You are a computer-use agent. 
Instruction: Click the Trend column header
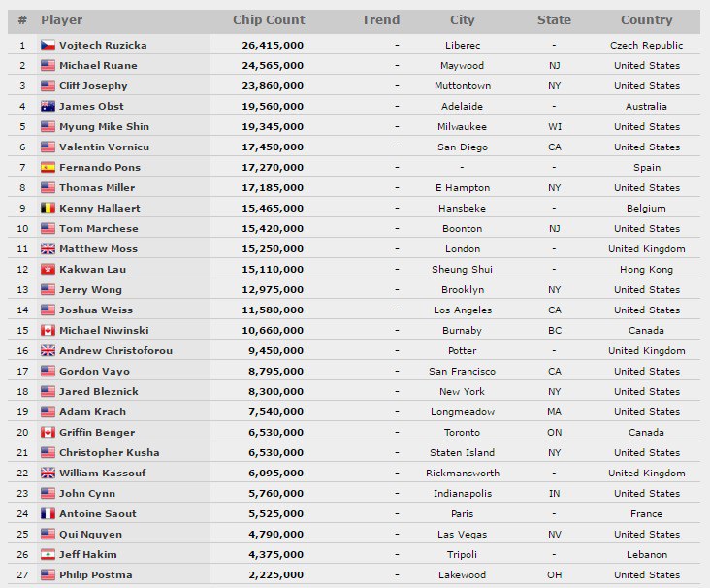coord(380,20)
